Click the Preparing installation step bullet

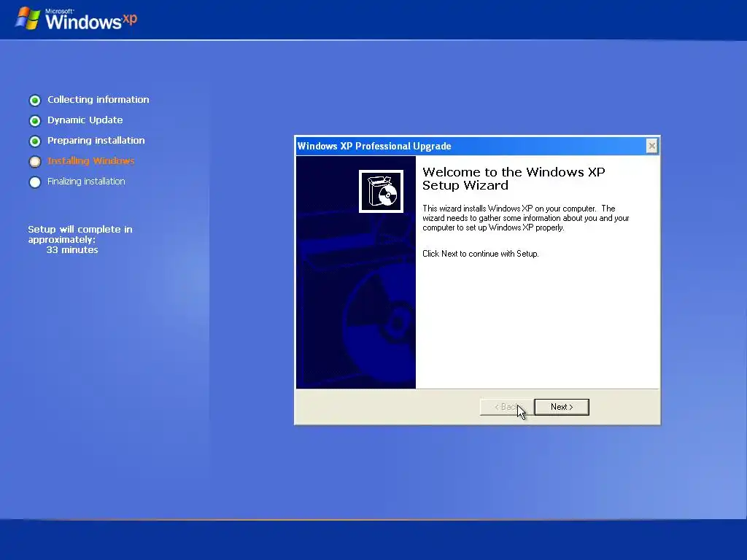(35, 141)
